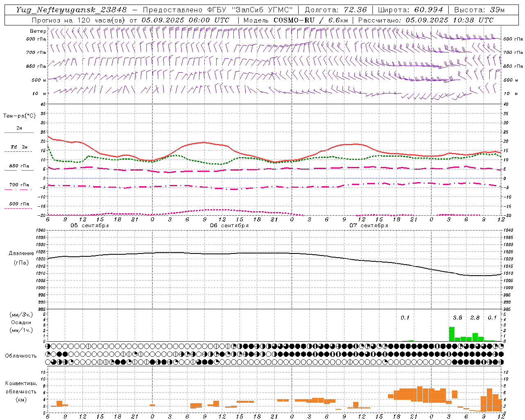
Task: Click the (мм/3ч.) precipitation unit label
Action: 21,315
